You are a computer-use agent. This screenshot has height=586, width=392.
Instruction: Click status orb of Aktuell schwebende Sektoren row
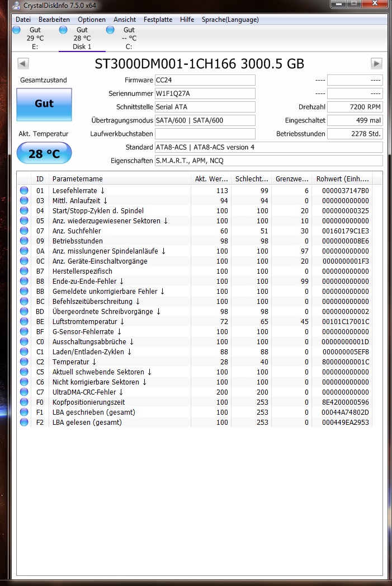pyautogui.click(x=24, y=372)
